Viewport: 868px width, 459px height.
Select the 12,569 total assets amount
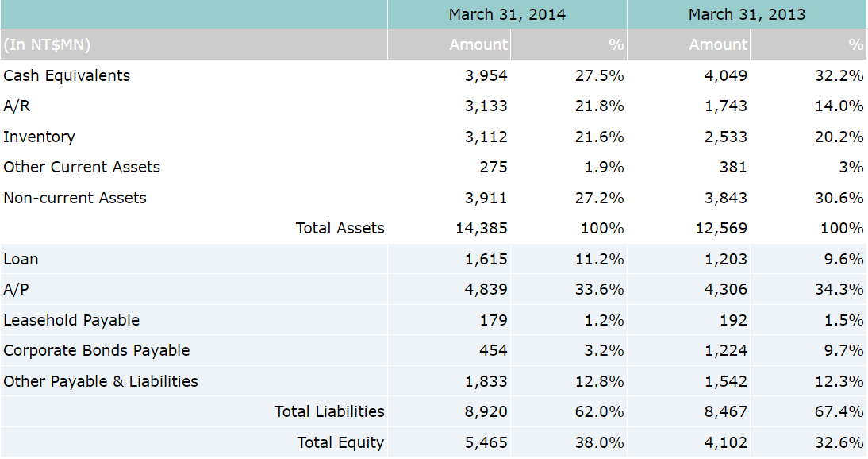click(x=721, y=228)
